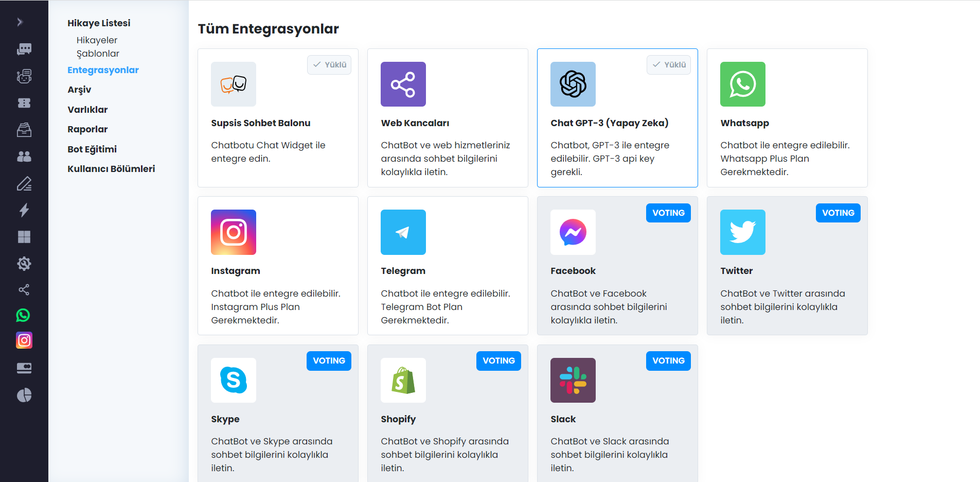Click the Skype card logo
Image resolution: width=980 pixels, height=482 pixels.
point(234,380)
